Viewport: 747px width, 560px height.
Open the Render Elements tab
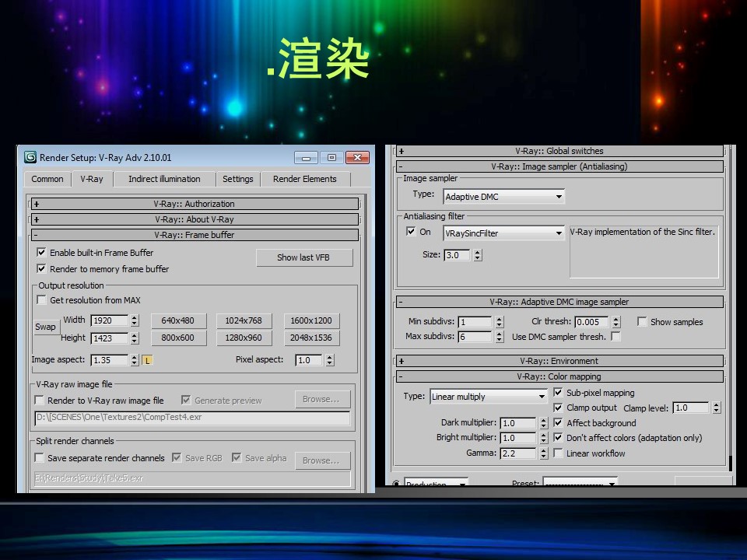click(305, 179)
